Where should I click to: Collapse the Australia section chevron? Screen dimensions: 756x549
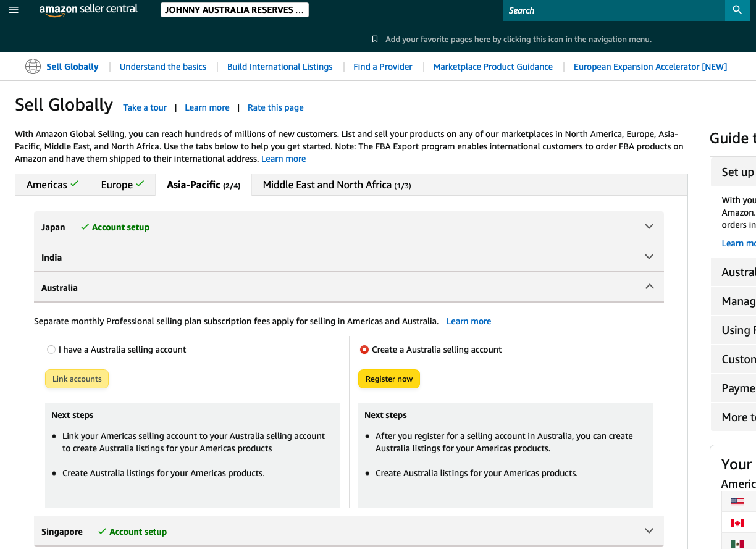pyautogui.click(x=649, y=287)
